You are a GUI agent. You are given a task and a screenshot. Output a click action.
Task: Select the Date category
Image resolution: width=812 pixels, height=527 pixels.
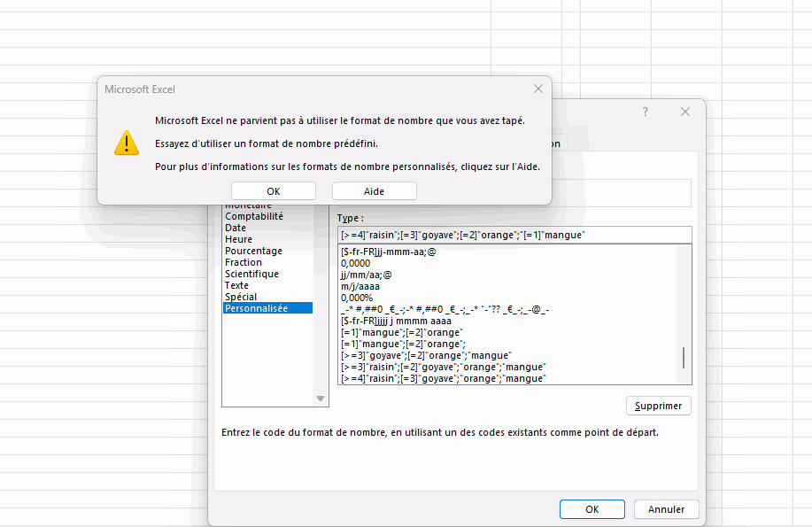click(236, 228)
